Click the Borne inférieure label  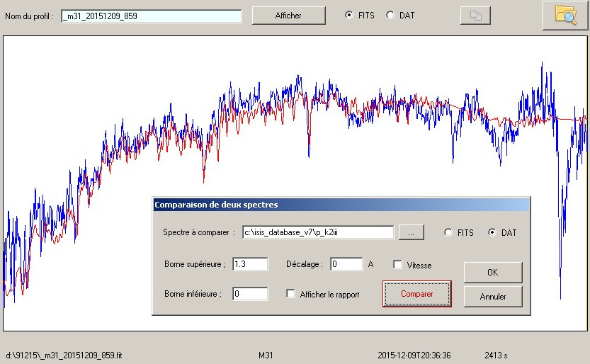click(193, 294)
